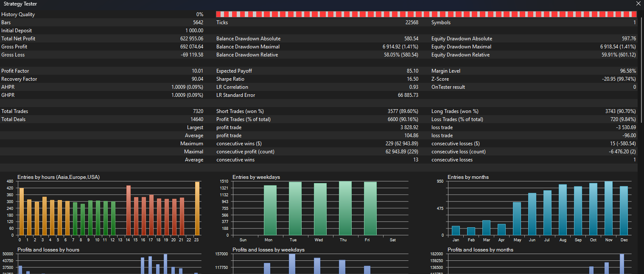
Task: Click the Initial Deposit amount
Action: coord(194,30)
